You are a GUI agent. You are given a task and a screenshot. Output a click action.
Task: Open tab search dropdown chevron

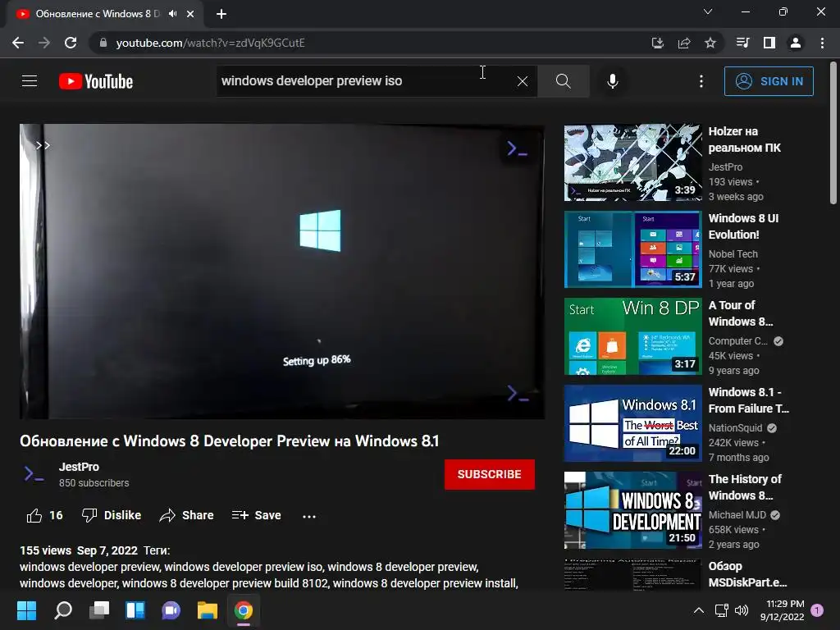708,11
